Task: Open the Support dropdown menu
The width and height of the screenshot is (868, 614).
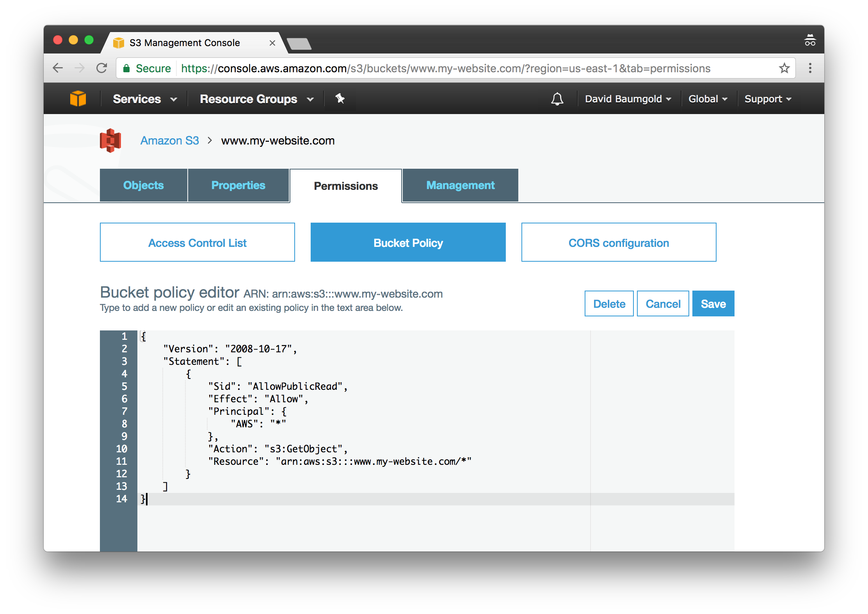Action: coord(768,99)
